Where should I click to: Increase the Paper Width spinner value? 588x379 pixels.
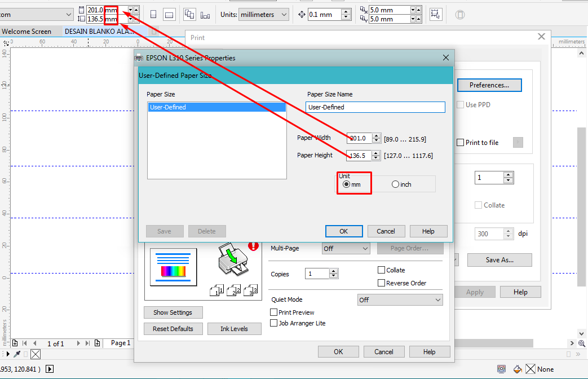377,135
